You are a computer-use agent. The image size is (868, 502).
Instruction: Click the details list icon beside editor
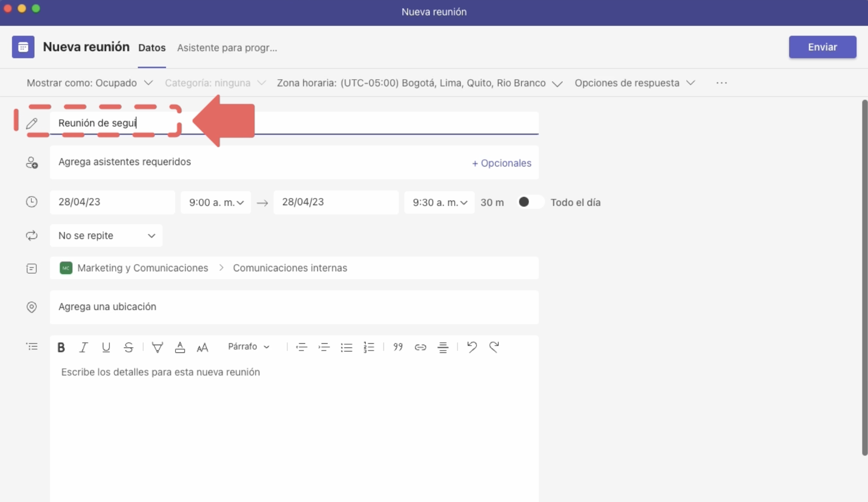point(32,347)
